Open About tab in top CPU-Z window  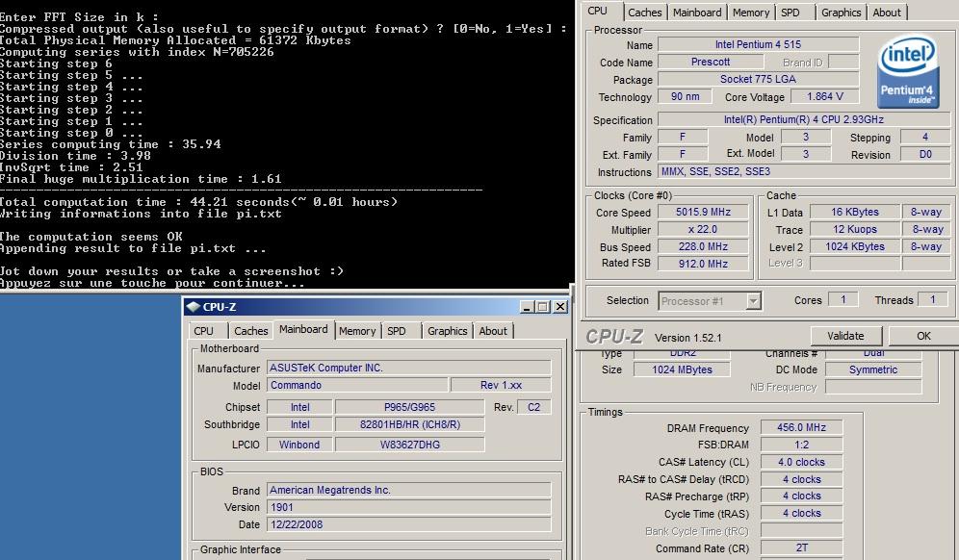pyautogui.click(x=887, y=13)
